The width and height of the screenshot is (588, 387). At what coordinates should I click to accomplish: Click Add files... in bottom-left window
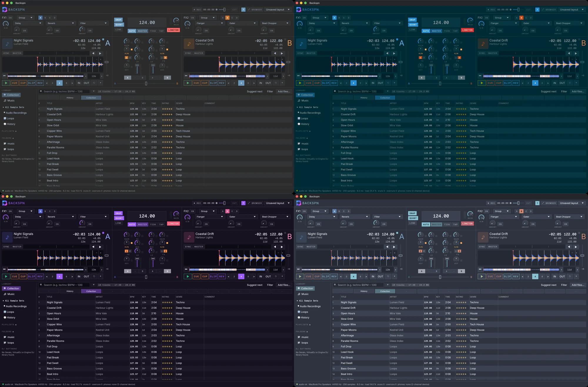[284, 285]
